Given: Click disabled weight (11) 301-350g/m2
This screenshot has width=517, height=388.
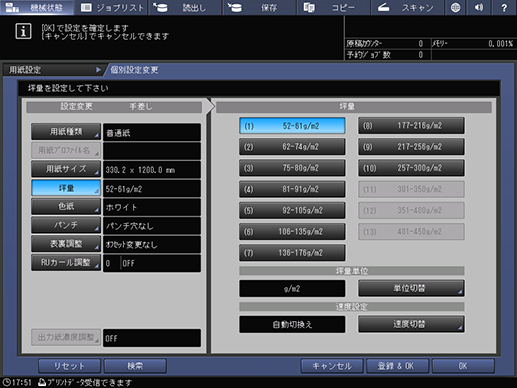Looking at the screenshot, I should coord(411,189).
